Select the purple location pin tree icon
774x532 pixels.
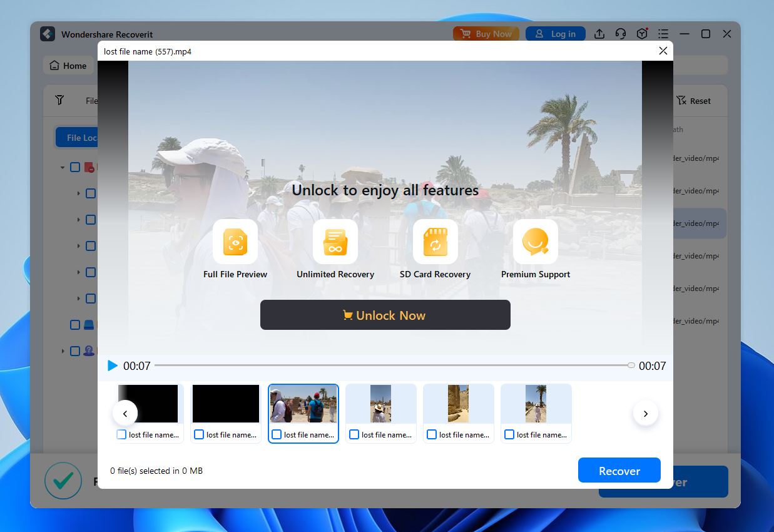pyautogui.click(x=89, y=351)
